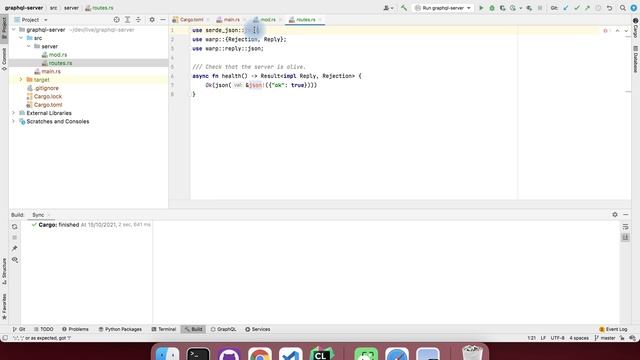Toggle the Favorites side tool window
The height and width of the screenshot is (360, 640).
4,306
